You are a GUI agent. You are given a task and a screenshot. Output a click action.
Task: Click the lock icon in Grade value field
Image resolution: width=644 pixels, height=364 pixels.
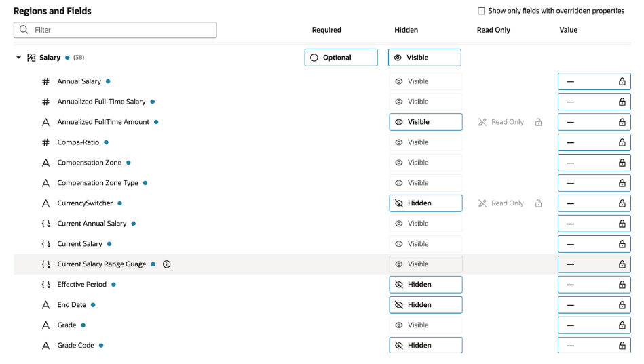pos(622,325)
